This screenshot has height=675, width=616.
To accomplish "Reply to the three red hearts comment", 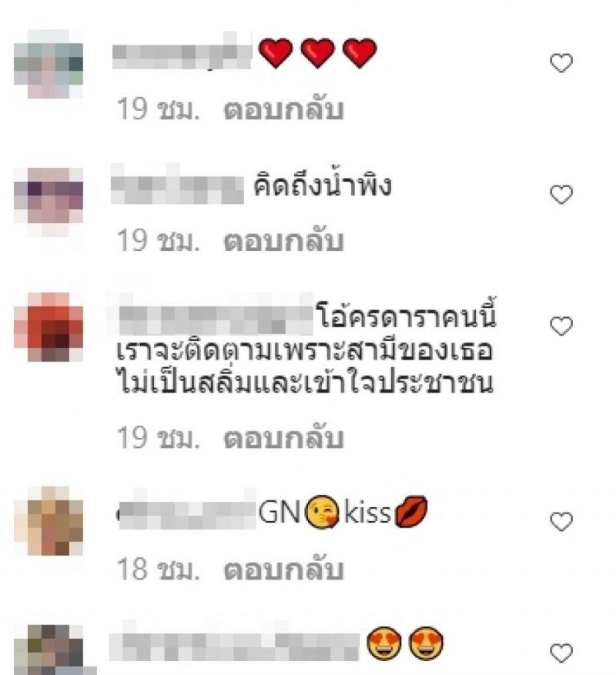I will 283,109.
